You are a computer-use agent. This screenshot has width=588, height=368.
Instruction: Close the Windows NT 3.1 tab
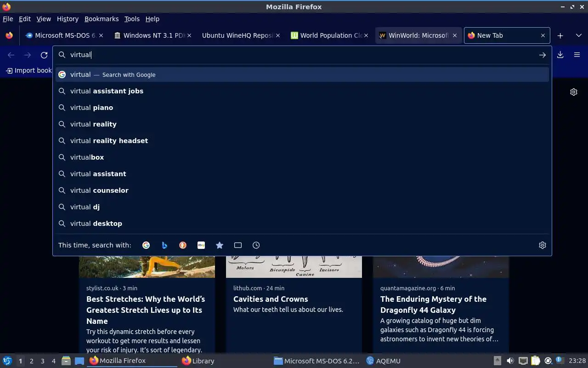pos(189,35)
